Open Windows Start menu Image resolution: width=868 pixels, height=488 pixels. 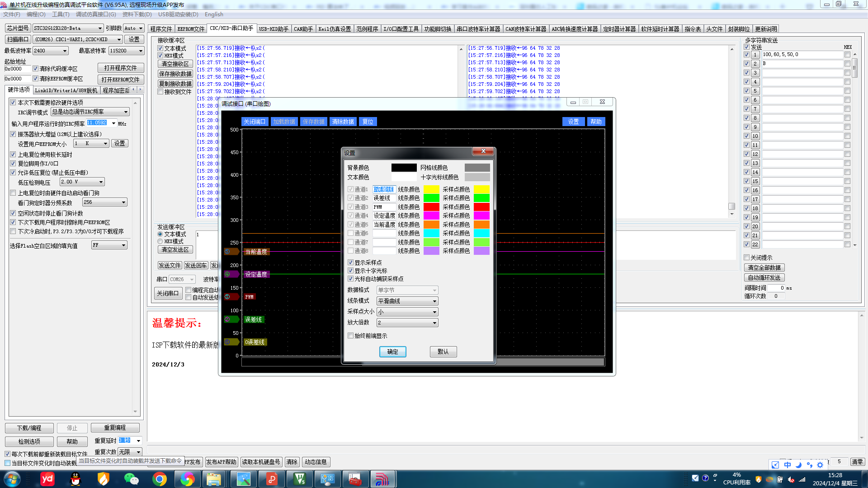[12, 479]
